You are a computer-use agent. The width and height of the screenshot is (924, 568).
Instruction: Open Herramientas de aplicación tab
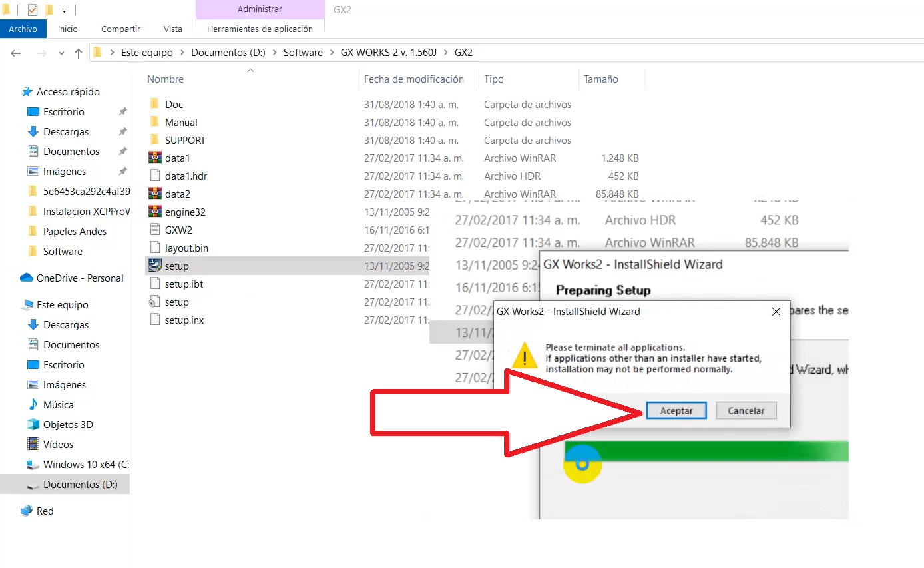pos(260,29)
